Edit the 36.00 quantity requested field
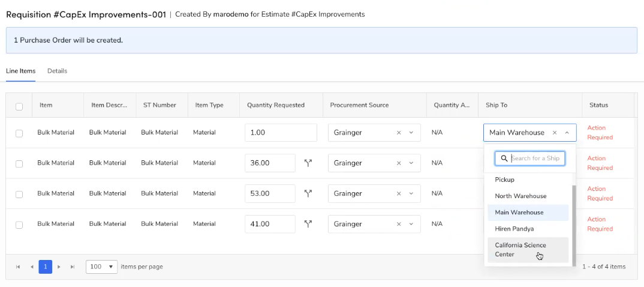 pyautogui.click(x=270, y=163)
